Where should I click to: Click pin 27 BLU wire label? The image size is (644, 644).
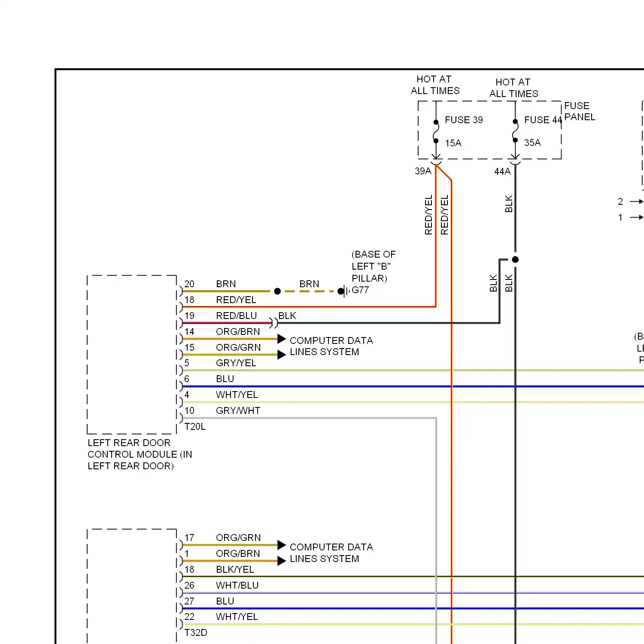point(225,601)
